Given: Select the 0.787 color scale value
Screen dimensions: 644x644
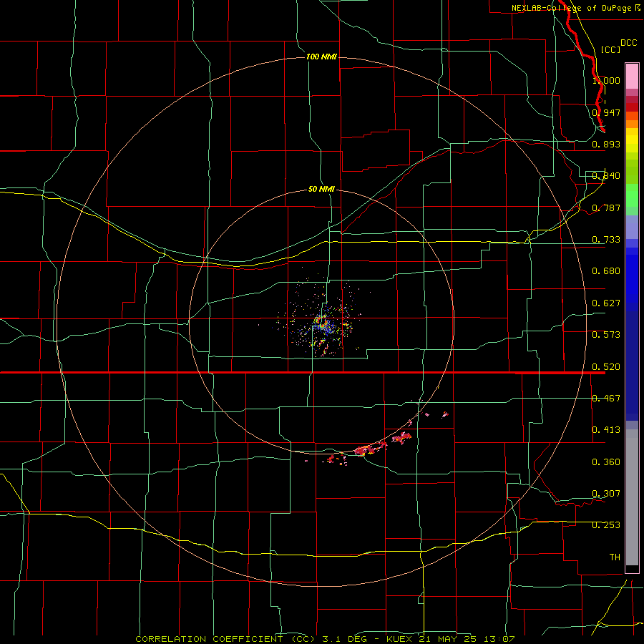Looking at the screenshot, I should click(606, 208).
